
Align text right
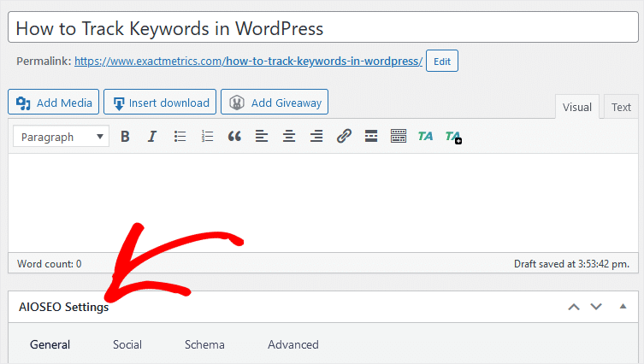click(316, 136)
